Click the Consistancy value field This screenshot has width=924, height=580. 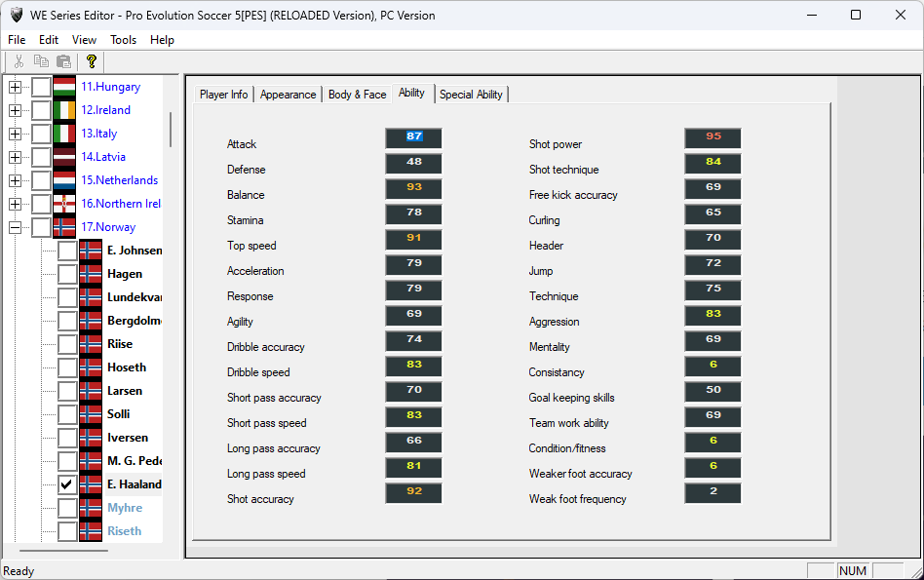tap(713, 367)
